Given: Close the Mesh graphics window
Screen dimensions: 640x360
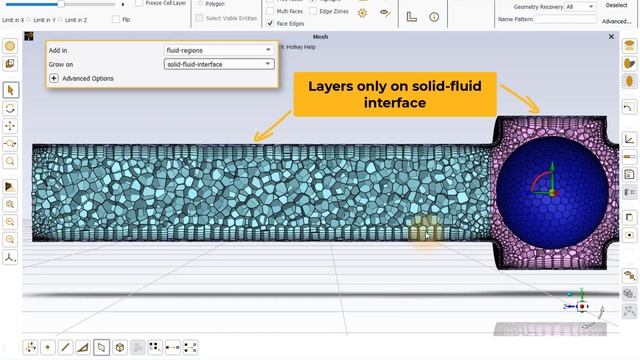Looking at the screenshot, I should pyautogui.click(x=611, y=37).
